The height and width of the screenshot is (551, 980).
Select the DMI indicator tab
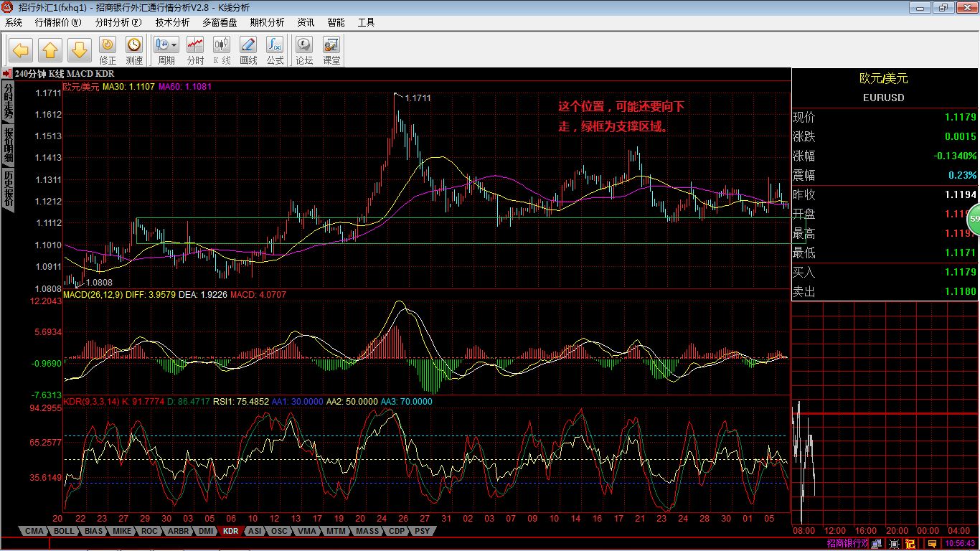(205, 532)
